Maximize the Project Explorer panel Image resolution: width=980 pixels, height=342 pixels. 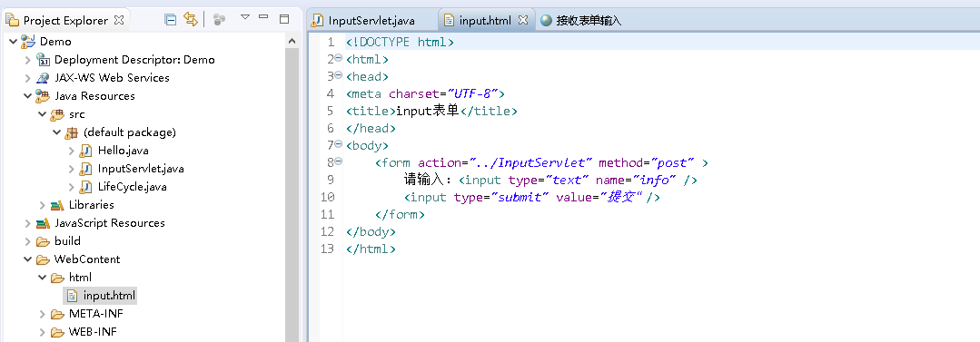284,19
